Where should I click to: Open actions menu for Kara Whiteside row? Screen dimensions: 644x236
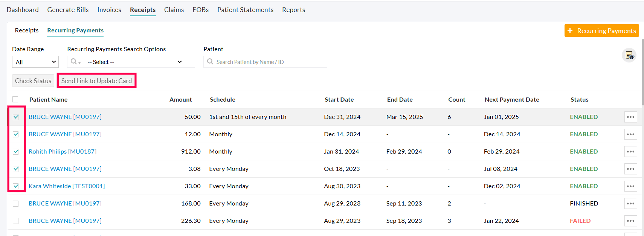click(630, 186)
